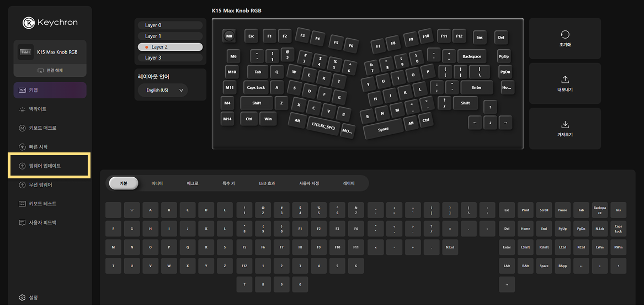Click the disconnect (연결 해제) button
This screenshot has height=307, width=644.
coord(50,71)
